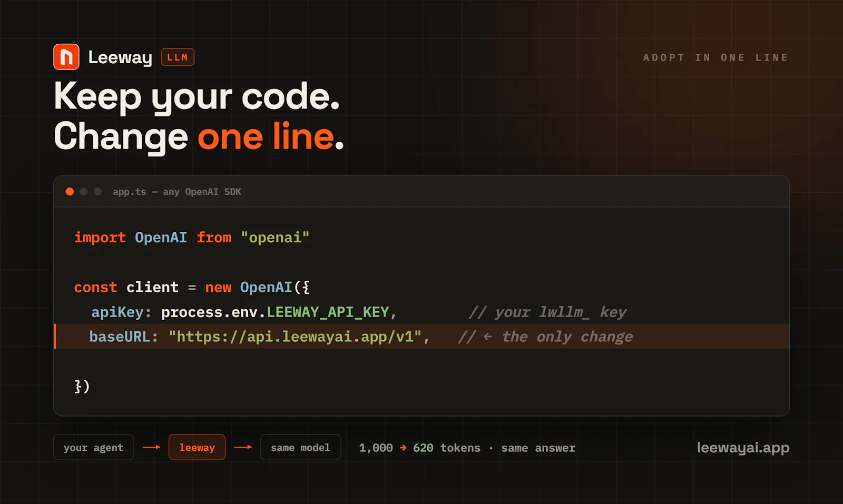Click the LEEWAY_API_KEY variable

tap(328, 312)
